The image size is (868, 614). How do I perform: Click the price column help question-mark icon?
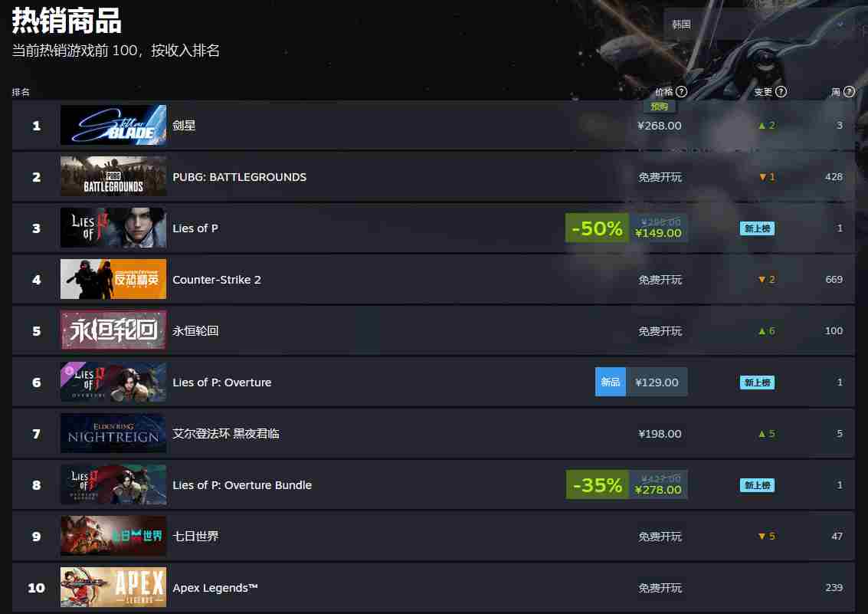click(681, 92)
